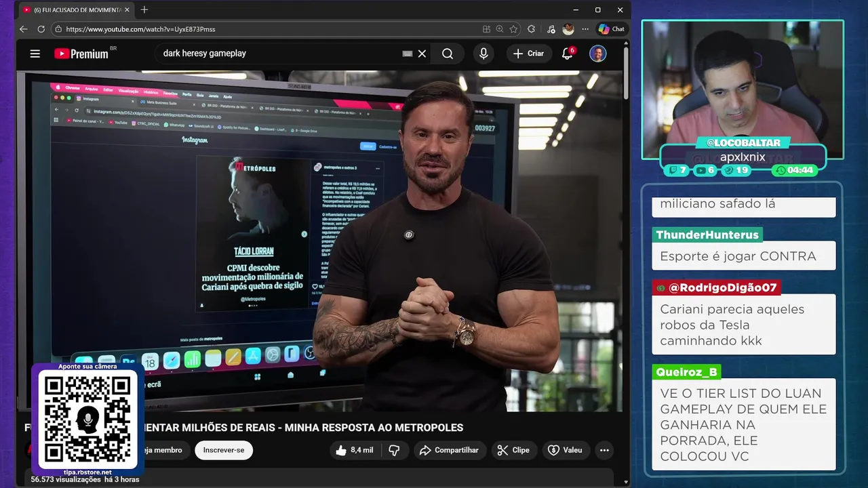This screenshot has width=868, height=488.
Task: Click the zoom magnifier in address bar
Action: click(x=500, y=29)
